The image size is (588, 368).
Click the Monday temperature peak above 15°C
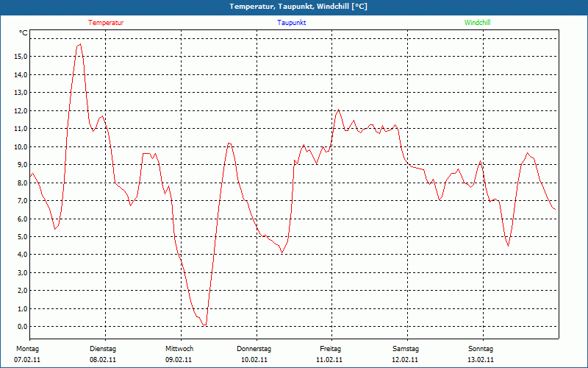coord(80,44)
